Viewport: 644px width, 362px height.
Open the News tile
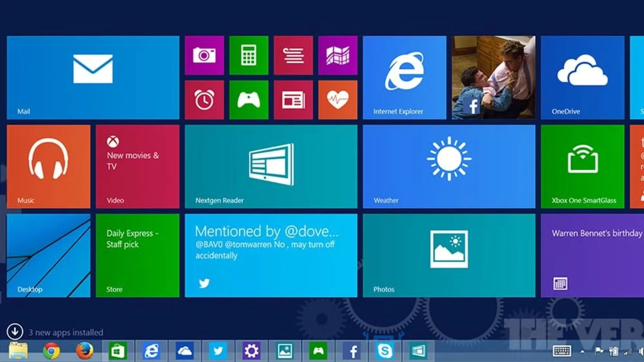(x=293, y=100)
